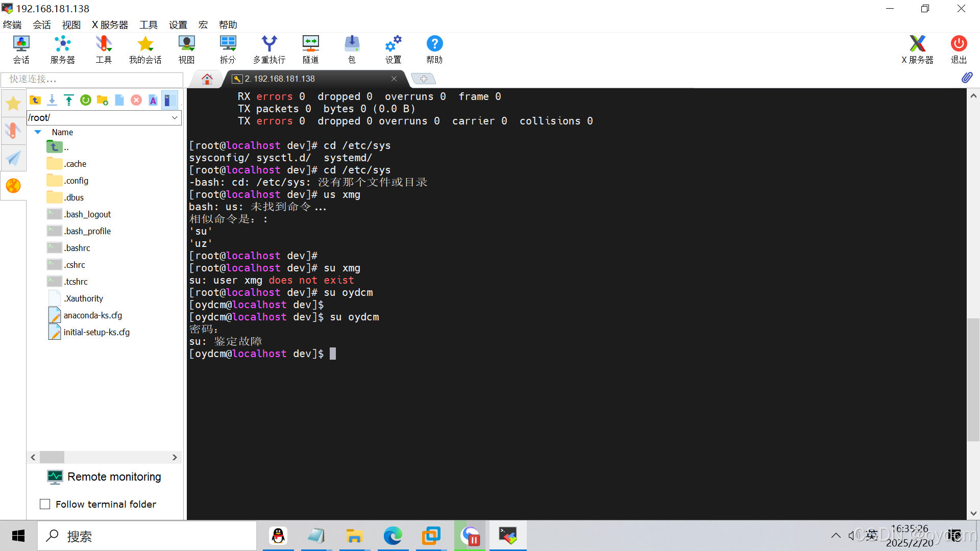Toggle the X server (X 服务器) button
The image size is (980, 551).
(x=917, y=49)
